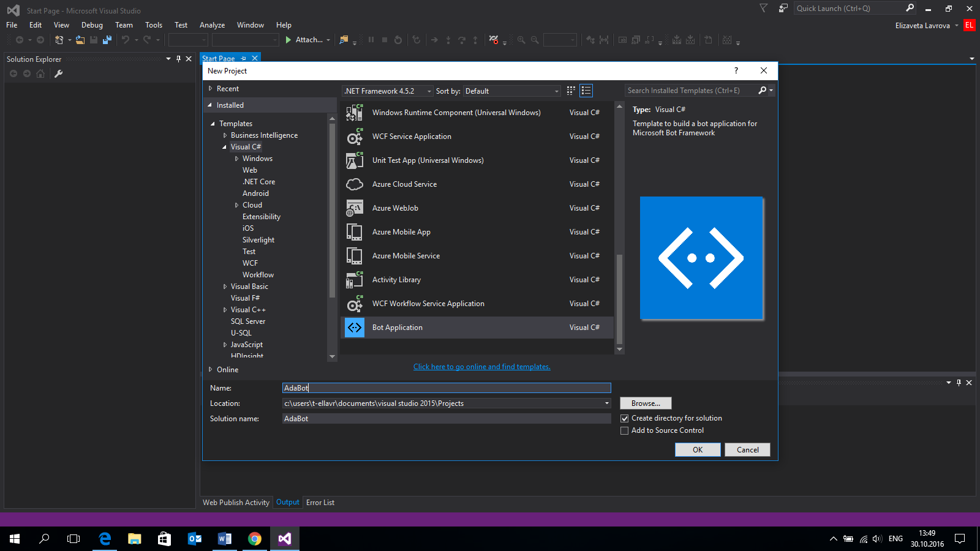Click the Quick Launch search box
Image resolution: width=980 pixels, height=551 pixels.
pyautogui.click(x=849, y=9)
